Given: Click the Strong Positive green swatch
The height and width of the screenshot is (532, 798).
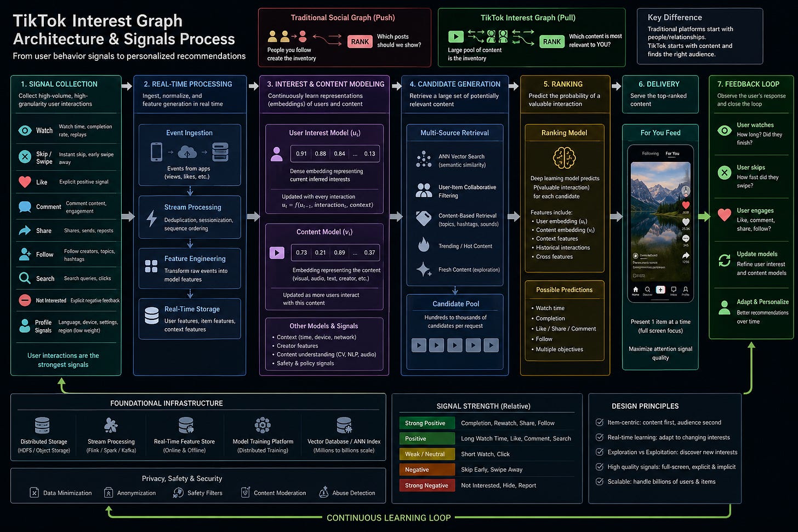Looking at the screenshot, I should click(426, 423).
